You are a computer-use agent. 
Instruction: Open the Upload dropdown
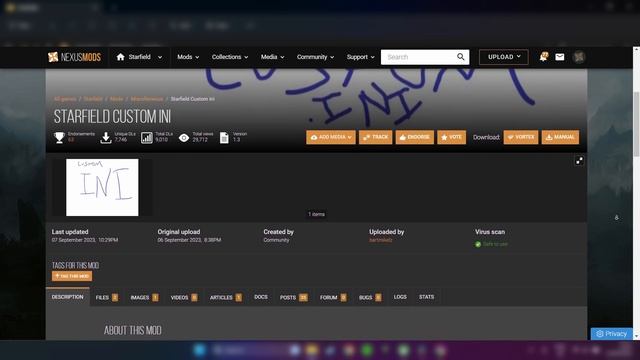tap(504, 57)
